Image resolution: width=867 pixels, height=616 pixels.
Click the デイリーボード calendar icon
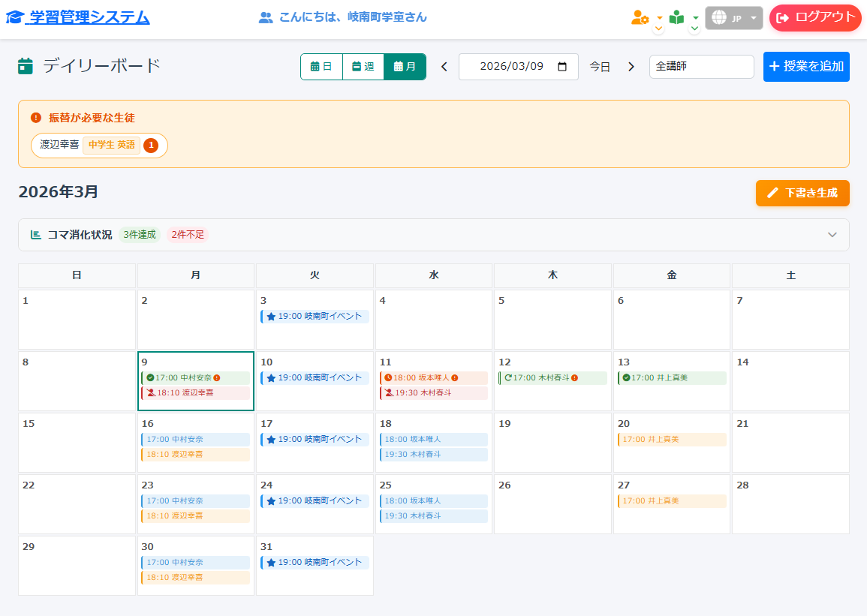(x=26, y=66)
